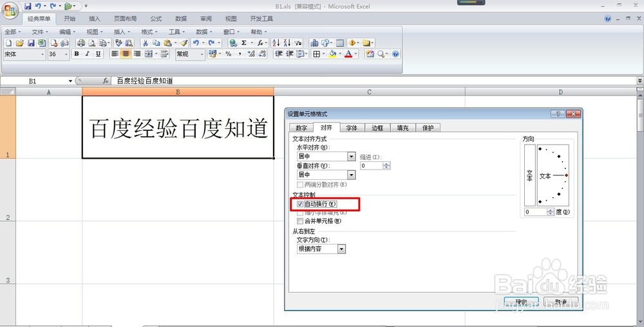The height and width of the screenshot is (327, 644).
Task: Open the 文件 classic menu
Action: point(40,32)
